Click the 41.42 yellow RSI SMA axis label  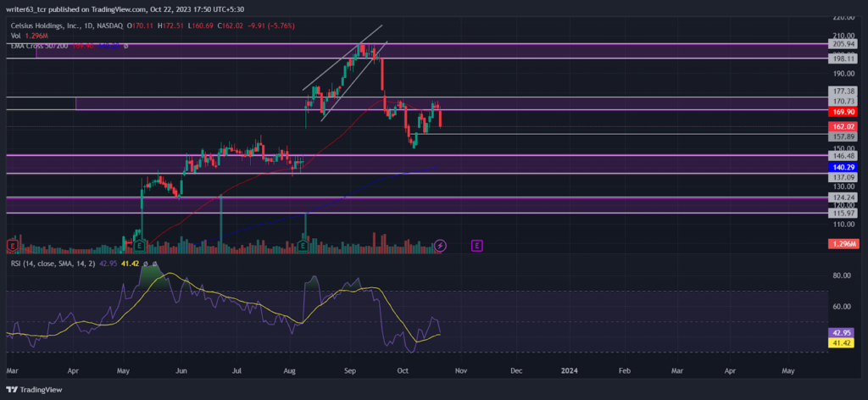pyautogui.click(x=843, y=343)
